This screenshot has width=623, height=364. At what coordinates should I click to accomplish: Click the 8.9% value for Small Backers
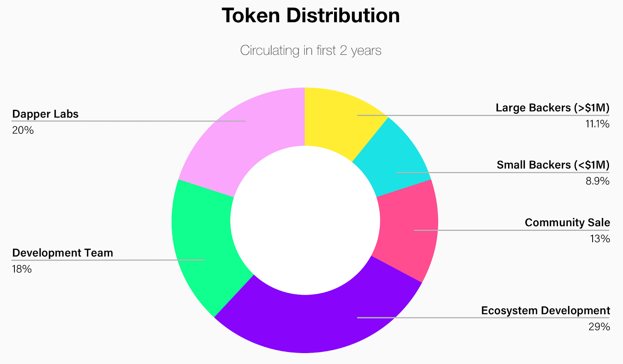coord(598,181)
